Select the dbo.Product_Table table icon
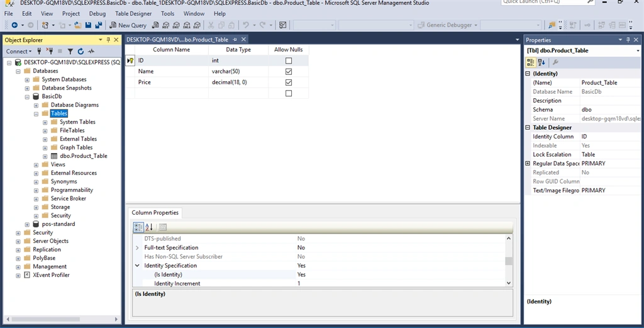This screenshot has height=328, width=644. 54,156
